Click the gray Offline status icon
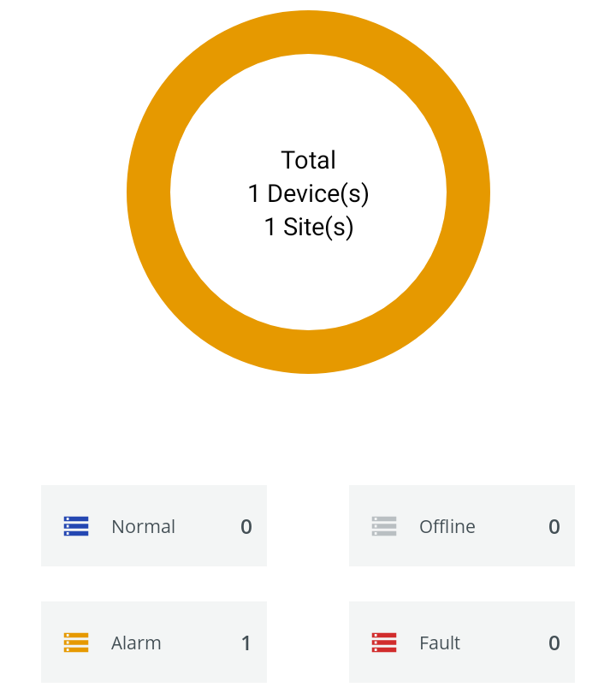Image resolution: width=616 pixels, height=693 pixels. pyautogui.click(x=384, y=526)
